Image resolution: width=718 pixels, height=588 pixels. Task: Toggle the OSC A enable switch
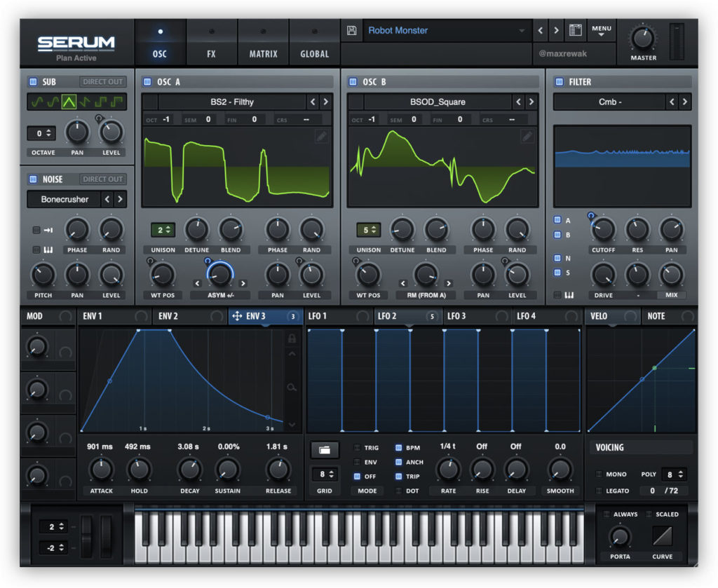pyautogui.click(x=147, y=82)
